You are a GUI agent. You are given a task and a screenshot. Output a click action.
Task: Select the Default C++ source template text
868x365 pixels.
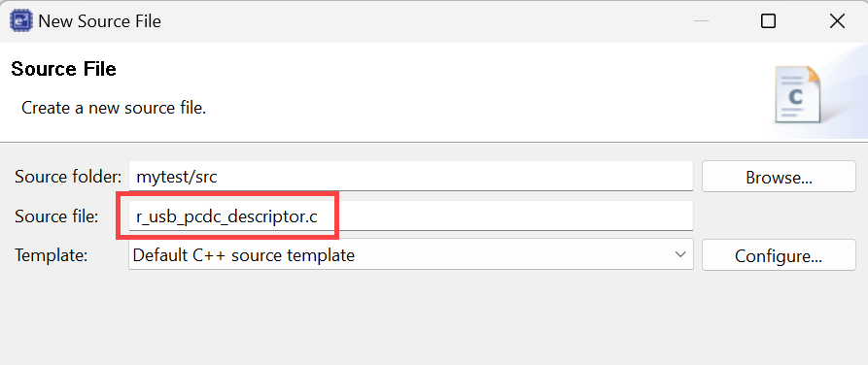[244, 255]
